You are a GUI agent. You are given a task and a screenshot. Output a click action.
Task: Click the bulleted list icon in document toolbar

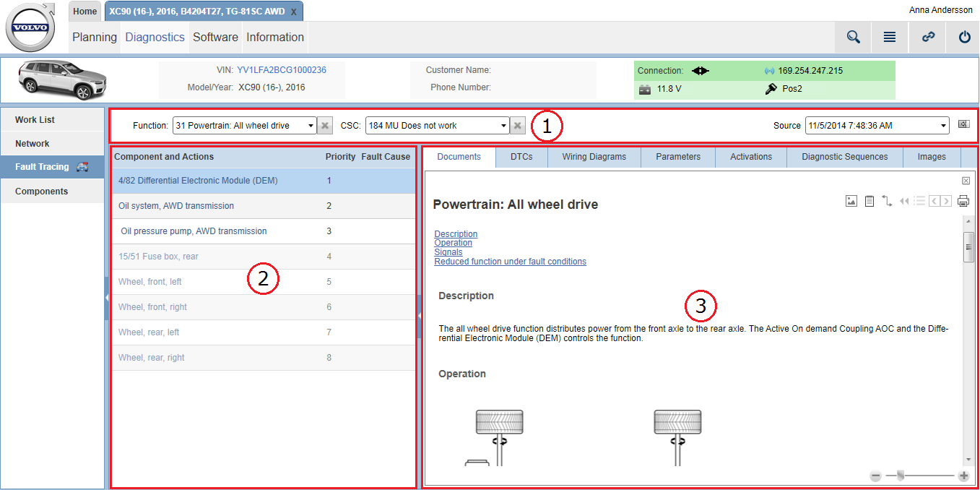click(919, 201)
